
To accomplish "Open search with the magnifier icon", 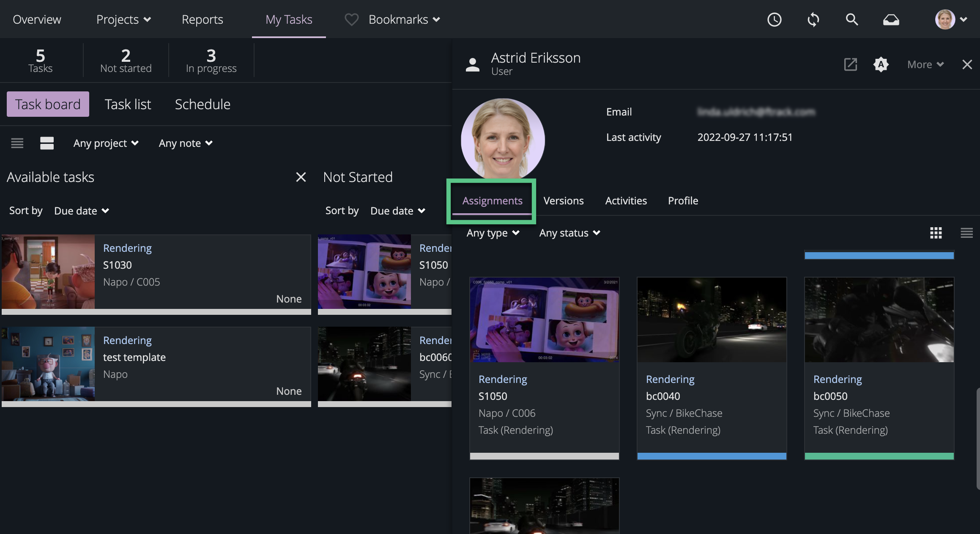I will point(851,19).
